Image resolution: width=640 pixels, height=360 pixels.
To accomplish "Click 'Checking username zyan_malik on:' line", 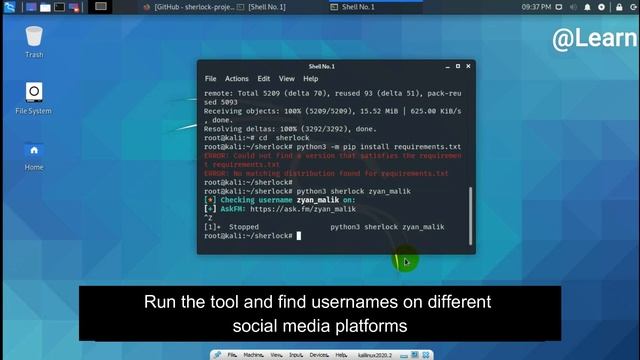I will click(280, 200).
